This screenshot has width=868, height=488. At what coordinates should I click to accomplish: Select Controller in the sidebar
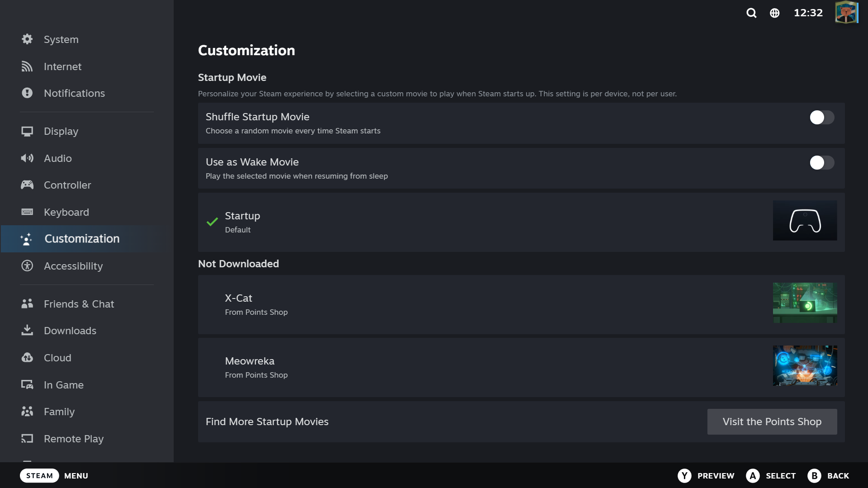coord(67,185)
